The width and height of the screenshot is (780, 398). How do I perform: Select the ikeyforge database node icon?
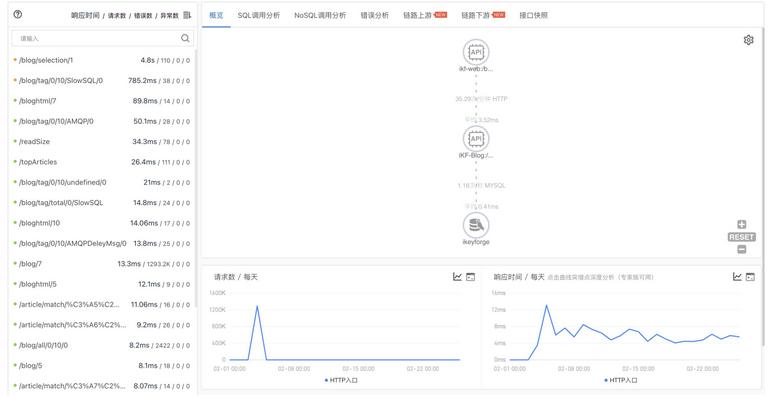coord(476,225)
